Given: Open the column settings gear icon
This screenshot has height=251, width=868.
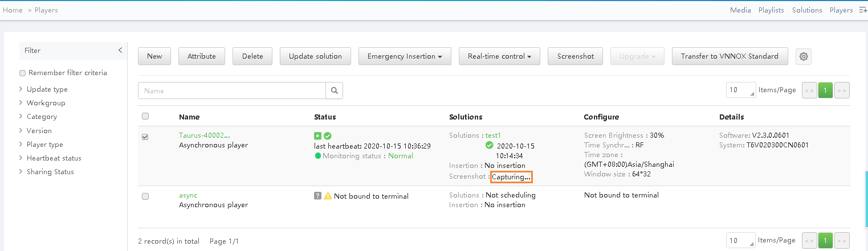Looking at the screenshot, I should [x=804, y=56].
